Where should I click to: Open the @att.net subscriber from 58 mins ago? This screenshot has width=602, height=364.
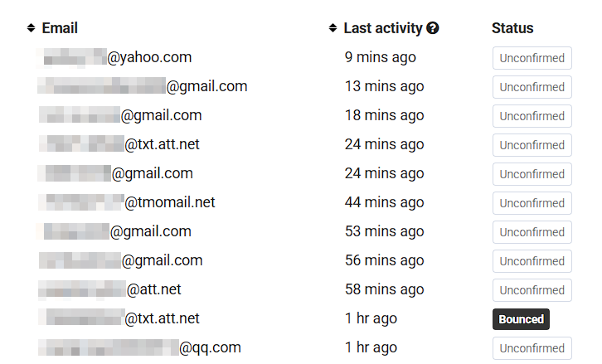point(109,289)
